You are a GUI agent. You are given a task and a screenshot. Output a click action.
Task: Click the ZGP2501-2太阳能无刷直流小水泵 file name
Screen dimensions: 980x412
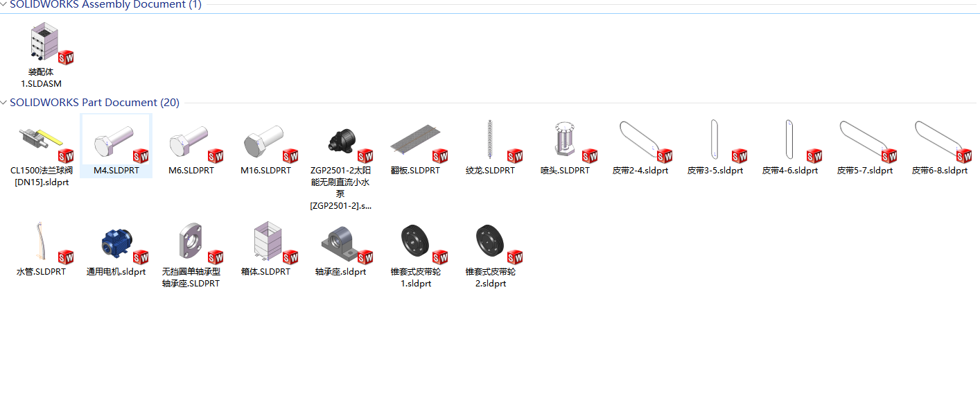(x=340, y=188)
